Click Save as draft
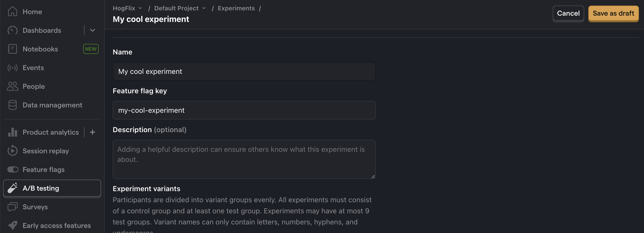Image resolution: width=644 pixels, height=233 pixels. tap(613, 13)
